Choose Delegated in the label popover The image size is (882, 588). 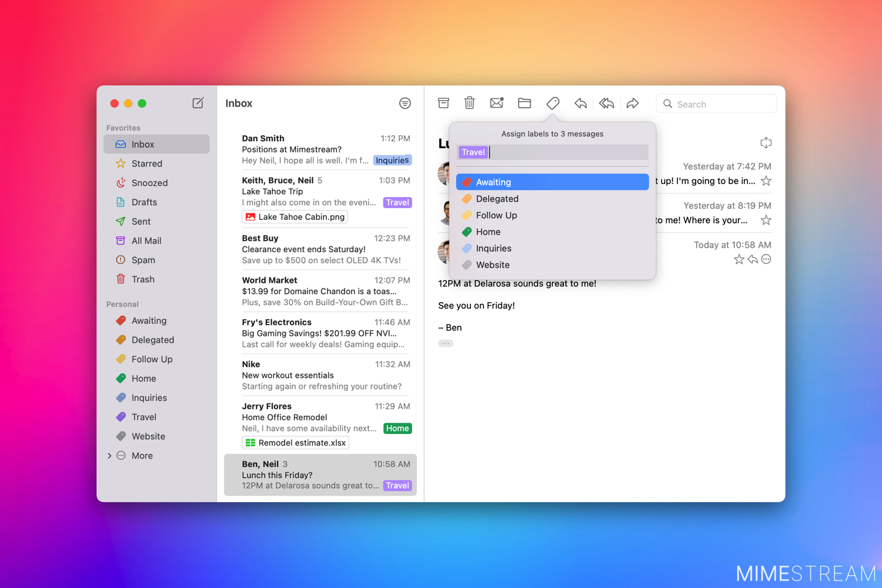(553, 199)
